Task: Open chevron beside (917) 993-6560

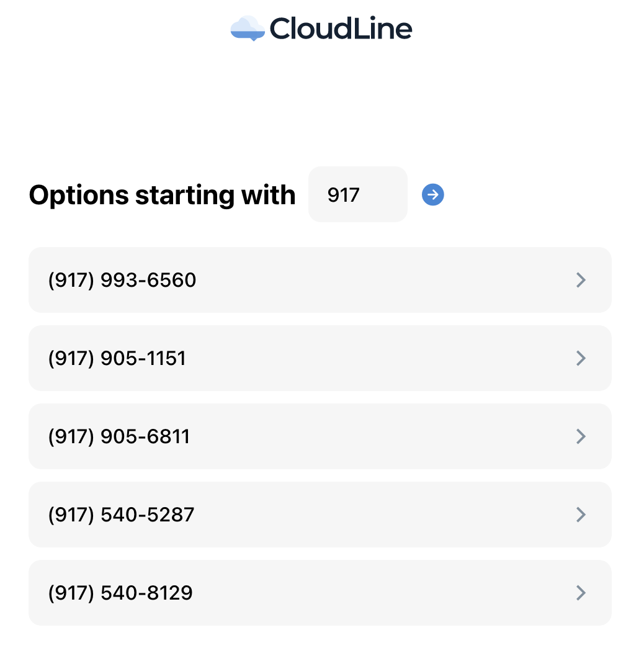Action: (581, 280)
